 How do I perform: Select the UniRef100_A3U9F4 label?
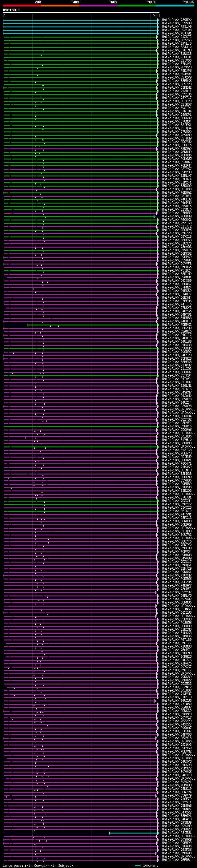[x=176, y=423]
